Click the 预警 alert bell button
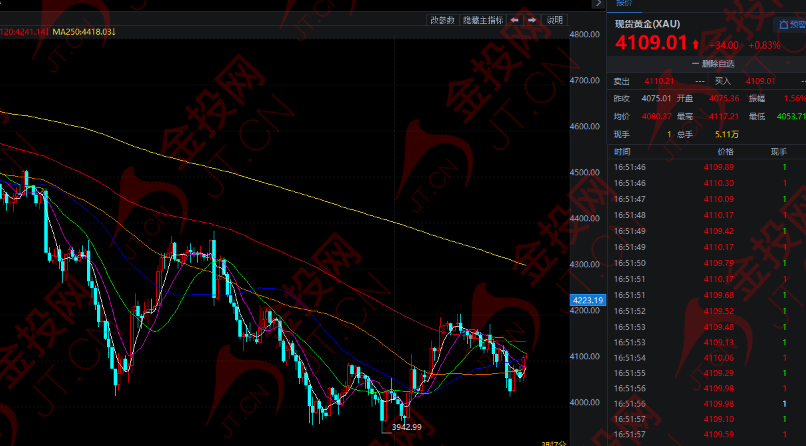This screenshot has height=446, width=806. click(792, 24)
